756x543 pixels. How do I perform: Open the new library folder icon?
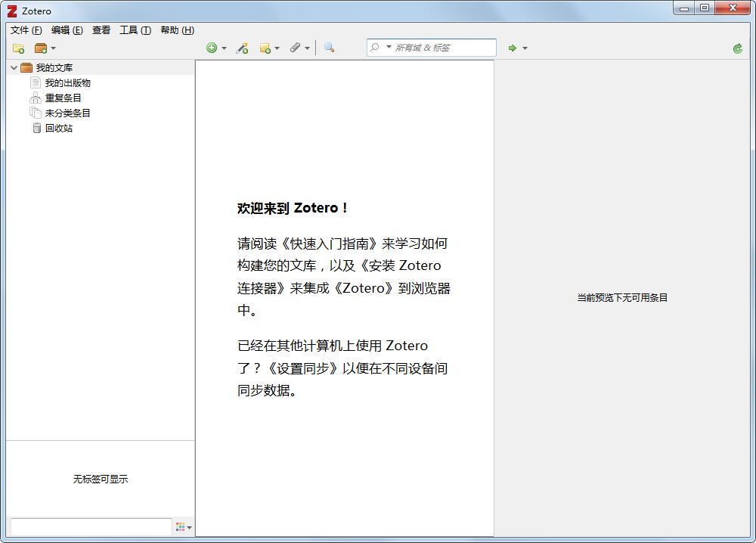point(39,48)
